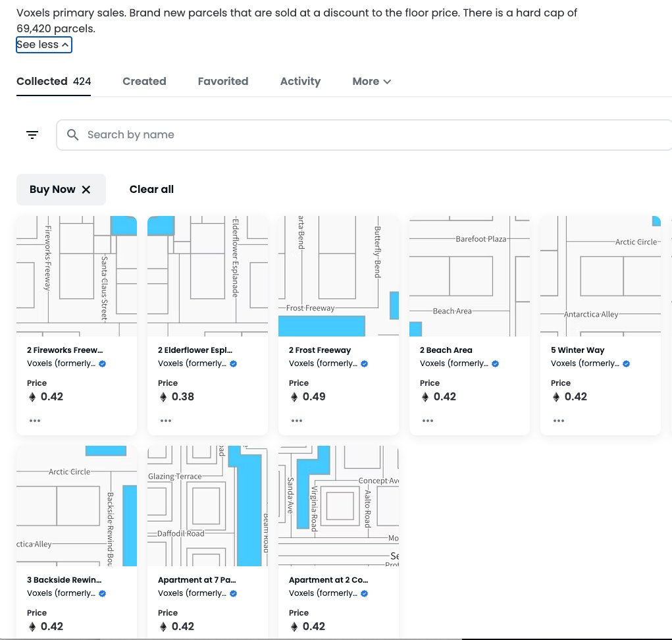Image resolution: width=672 pixels, height=640 pixels.
Task: Open 5 Winter Way map thumbnail
Action: coord(601,276)
